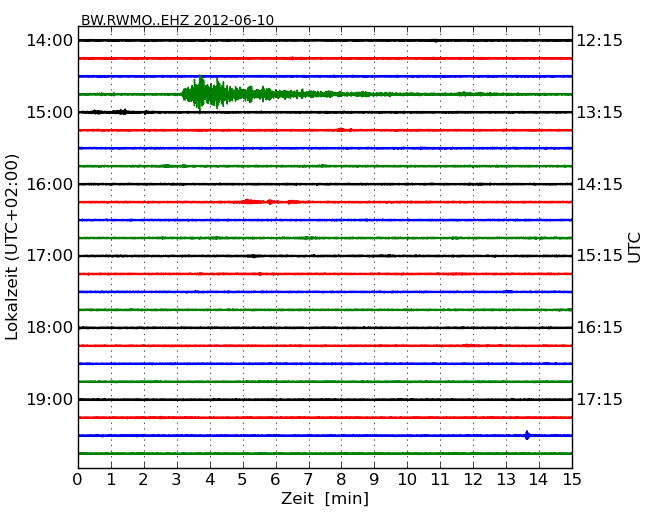Click the black trace at 14:00
Viewport: 650px width, 520px height.
pos(325,41)
